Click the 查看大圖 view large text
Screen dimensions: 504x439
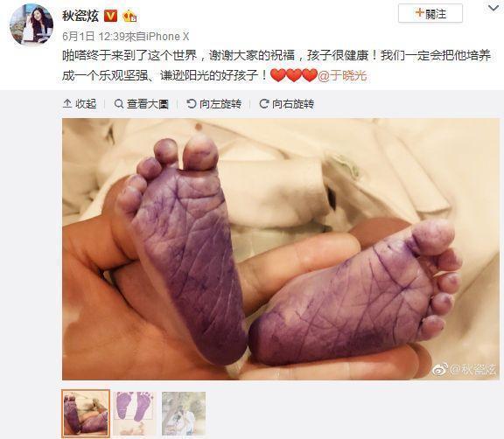click(x=148, y=104)
